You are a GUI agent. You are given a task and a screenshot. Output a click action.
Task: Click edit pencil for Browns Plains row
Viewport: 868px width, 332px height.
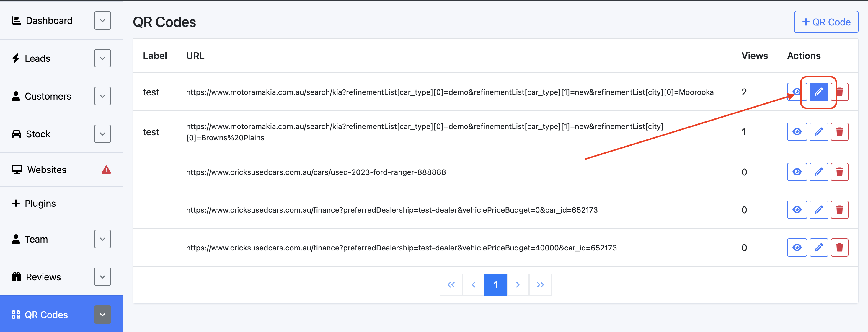tap(818, 132)
